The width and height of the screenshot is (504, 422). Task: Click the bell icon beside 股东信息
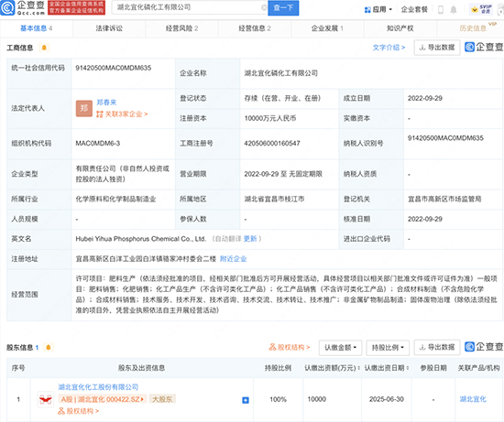[49, 347]
